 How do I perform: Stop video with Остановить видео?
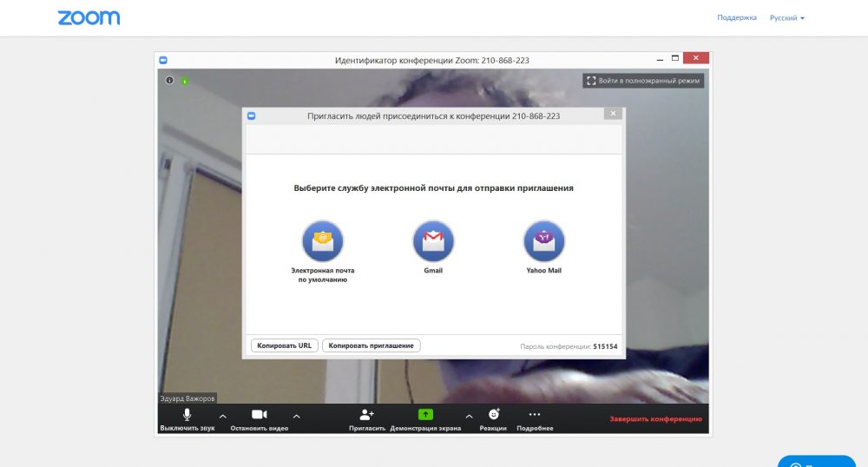pyautogui.click(x=259, y=420)
